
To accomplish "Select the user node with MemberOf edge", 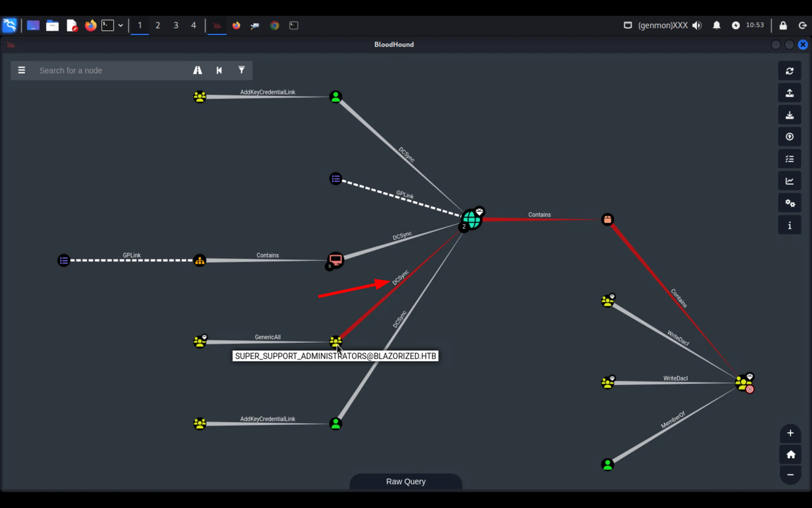I will tap(607, 465).
